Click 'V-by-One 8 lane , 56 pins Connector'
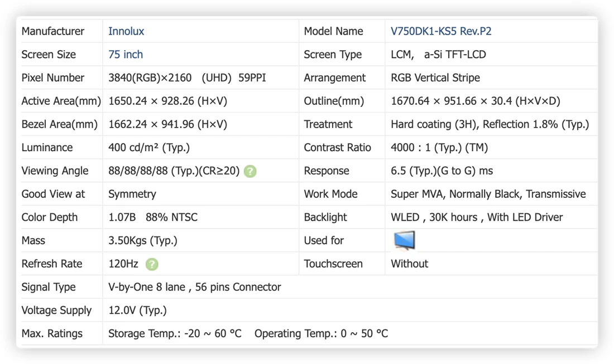Screen dimensions: 614x364 tap(195, 287)
